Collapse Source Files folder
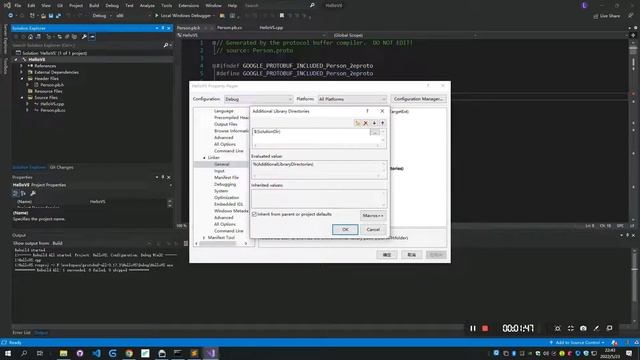640x360 pixels. click(22, 98)
